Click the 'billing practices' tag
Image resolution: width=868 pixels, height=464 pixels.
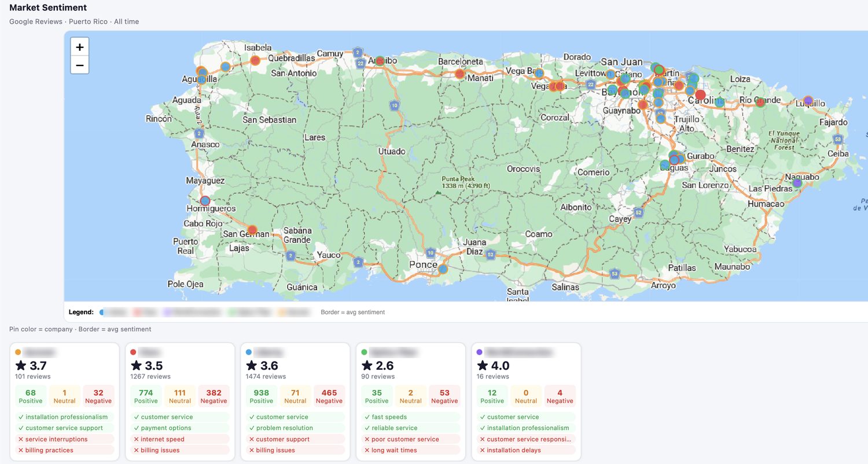tap(64, 450)
